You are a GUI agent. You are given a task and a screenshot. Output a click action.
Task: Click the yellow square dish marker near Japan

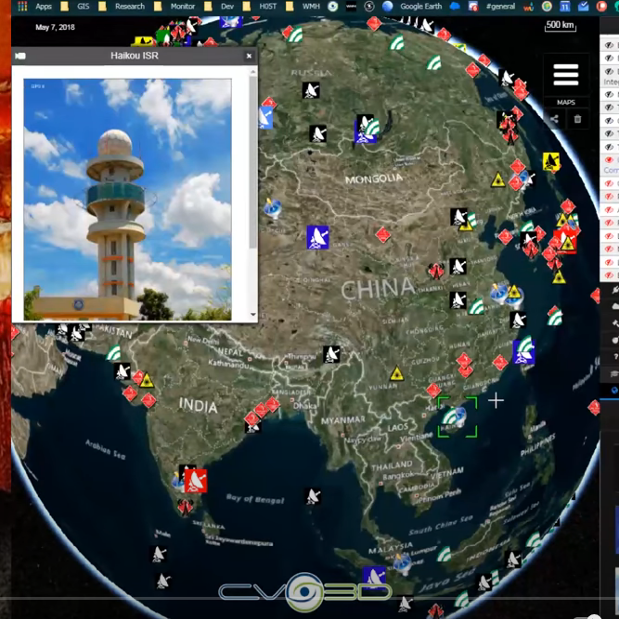(x=551, y=161)
